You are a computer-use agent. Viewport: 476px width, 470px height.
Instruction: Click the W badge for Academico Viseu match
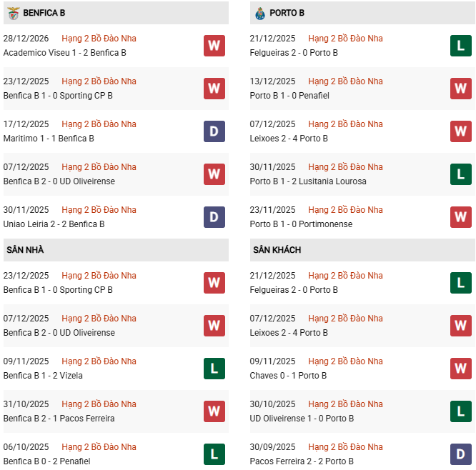[214, 46]
